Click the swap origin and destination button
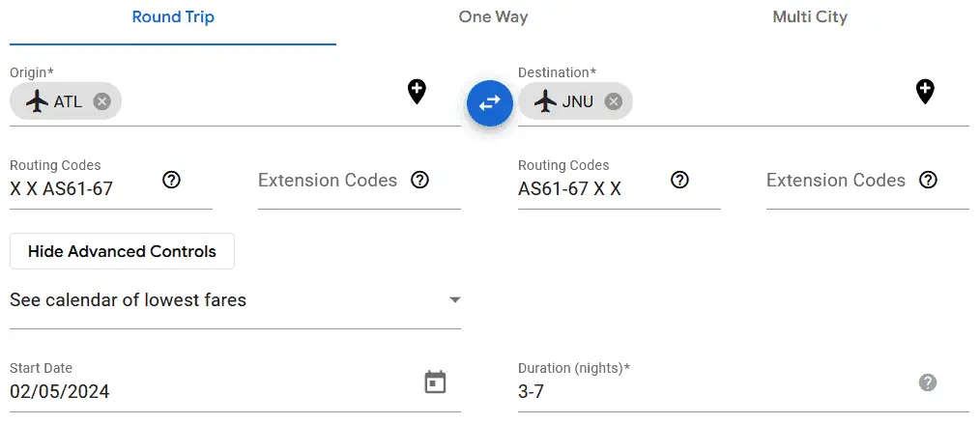 click(489, 102)
